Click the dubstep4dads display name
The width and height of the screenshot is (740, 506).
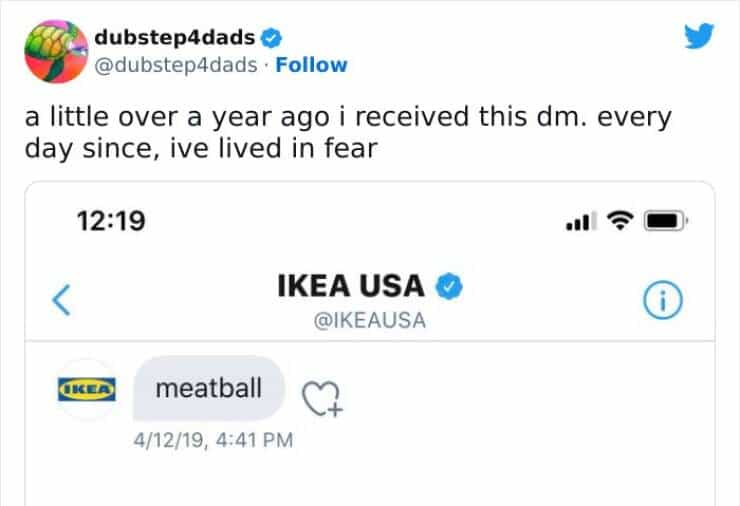point(175,38)
